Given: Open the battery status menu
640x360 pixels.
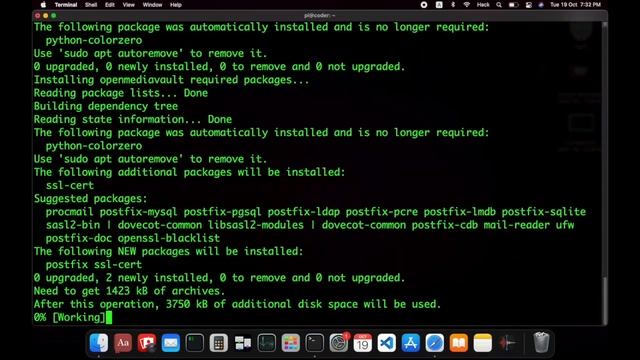Looking at the screenshot, I should coord(513,5).
